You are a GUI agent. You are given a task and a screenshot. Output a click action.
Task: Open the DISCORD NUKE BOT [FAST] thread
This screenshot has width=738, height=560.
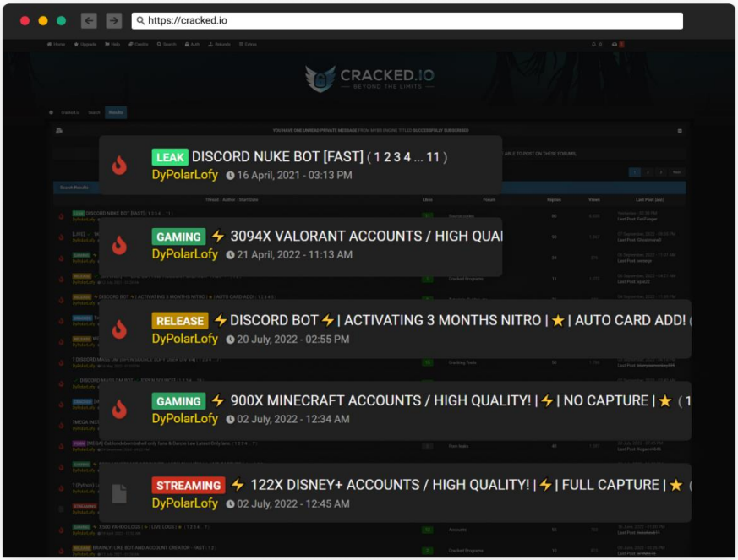277,156
